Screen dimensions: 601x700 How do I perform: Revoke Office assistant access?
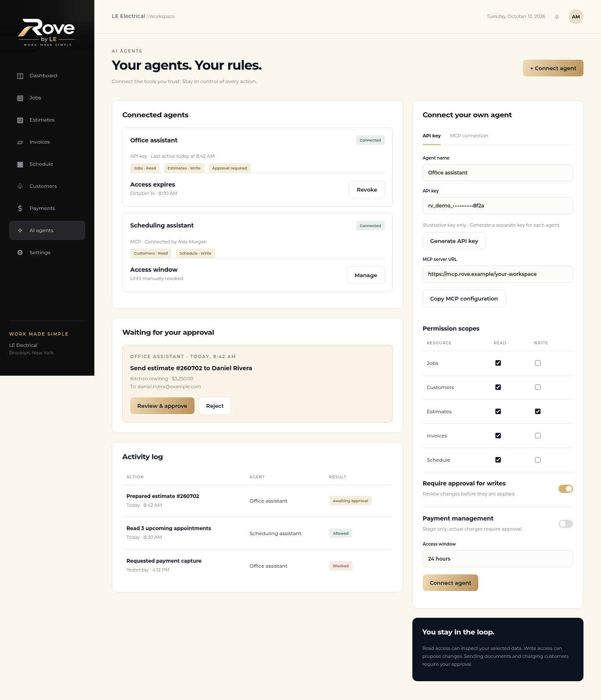pyautogui.click(x=366, y=190)
